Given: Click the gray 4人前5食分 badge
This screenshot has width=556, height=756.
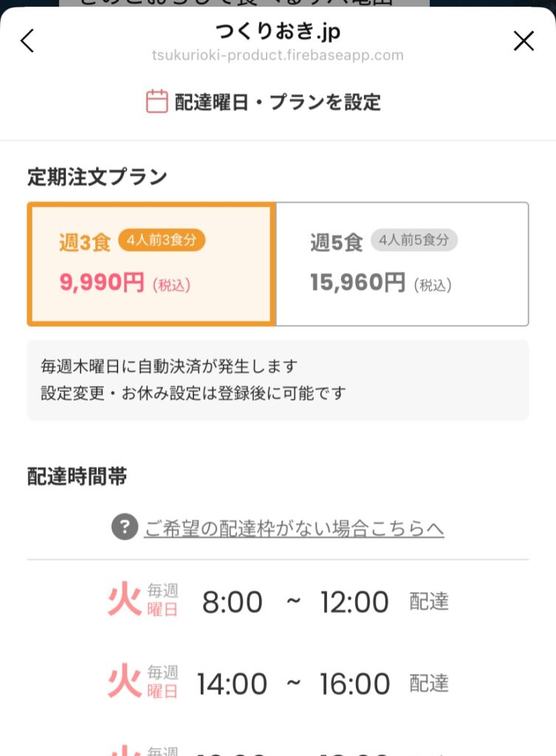Looking at the screenshot, I should [413, 240].
